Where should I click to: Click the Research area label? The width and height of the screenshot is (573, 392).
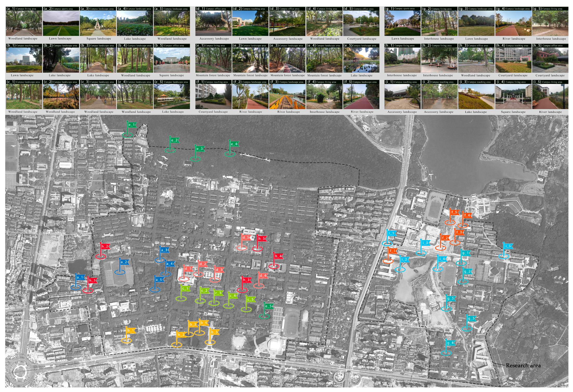tap(523, 366)
